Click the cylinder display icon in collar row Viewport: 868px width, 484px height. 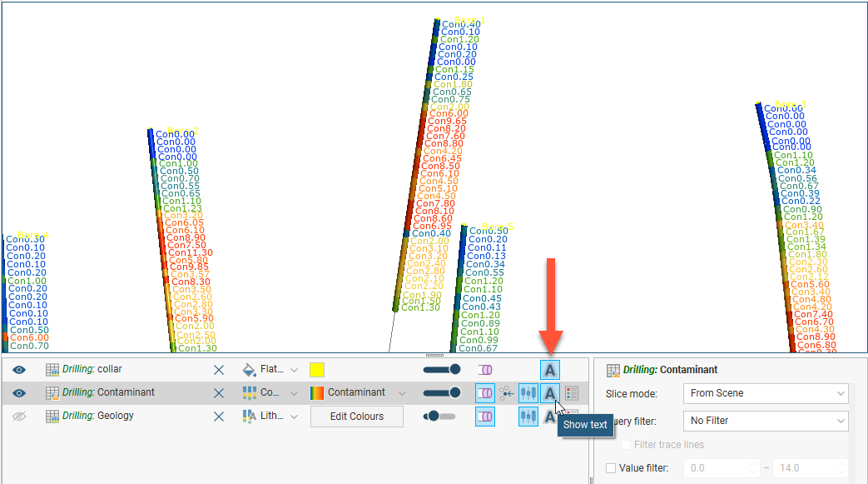click(484, 370)
